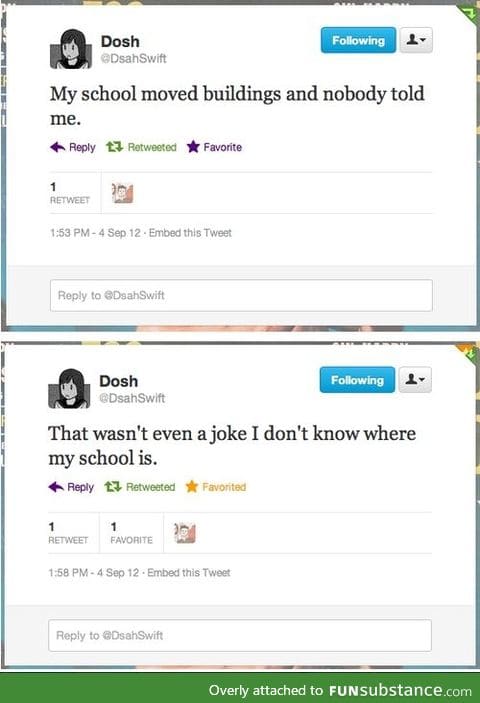
Task: Open the 1 FAVORITE count on second tweet
Action: point(131,533)
